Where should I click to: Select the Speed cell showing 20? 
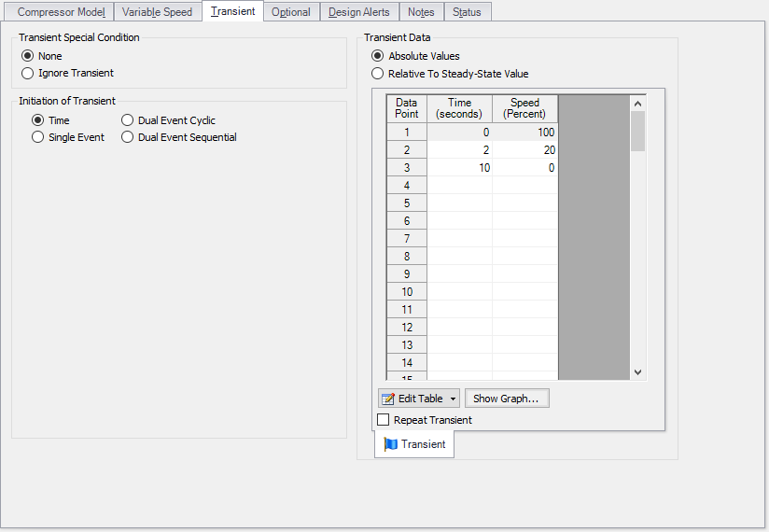click(524, 150)
